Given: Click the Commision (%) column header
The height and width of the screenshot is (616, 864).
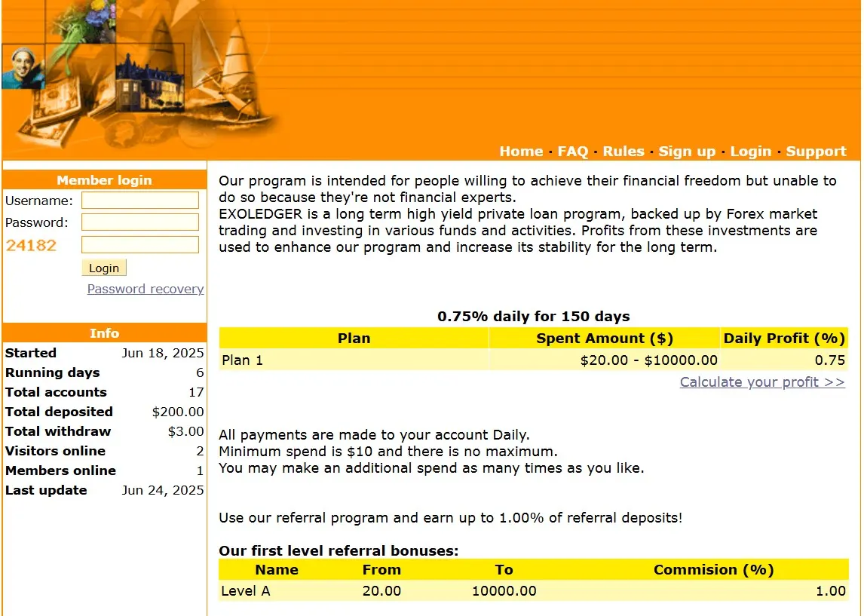Looking at the screenshot, I should click(x=713, y=570).
